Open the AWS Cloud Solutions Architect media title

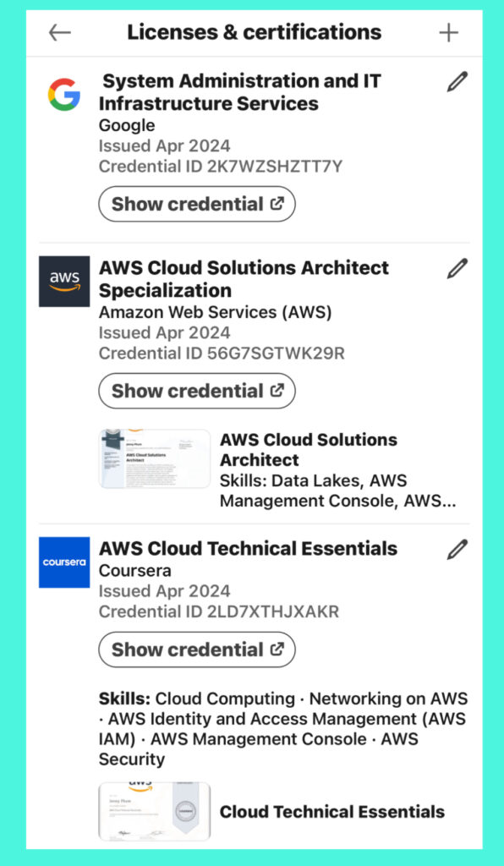click(309, 450)
